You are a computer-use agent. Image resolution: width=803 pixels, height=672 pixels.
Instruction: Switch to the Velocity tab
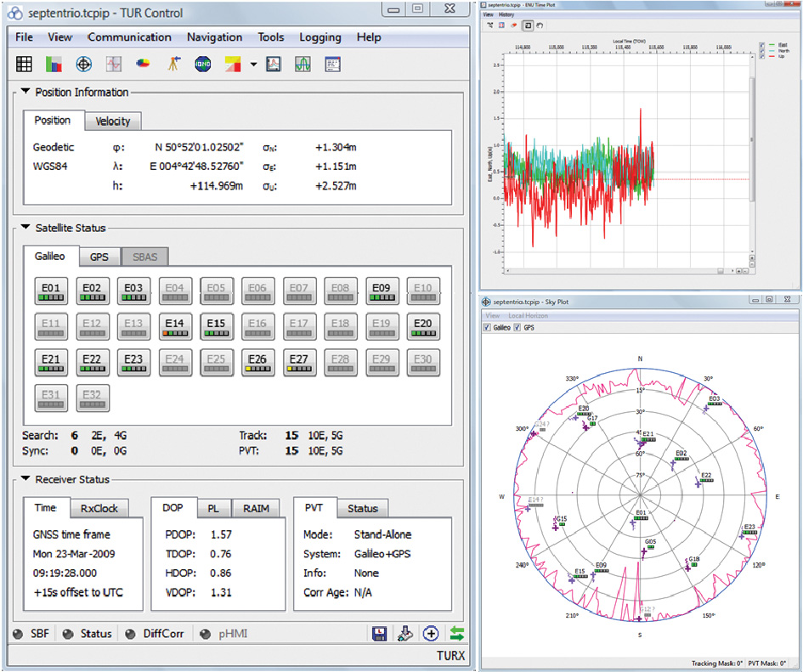click(113, 121)
